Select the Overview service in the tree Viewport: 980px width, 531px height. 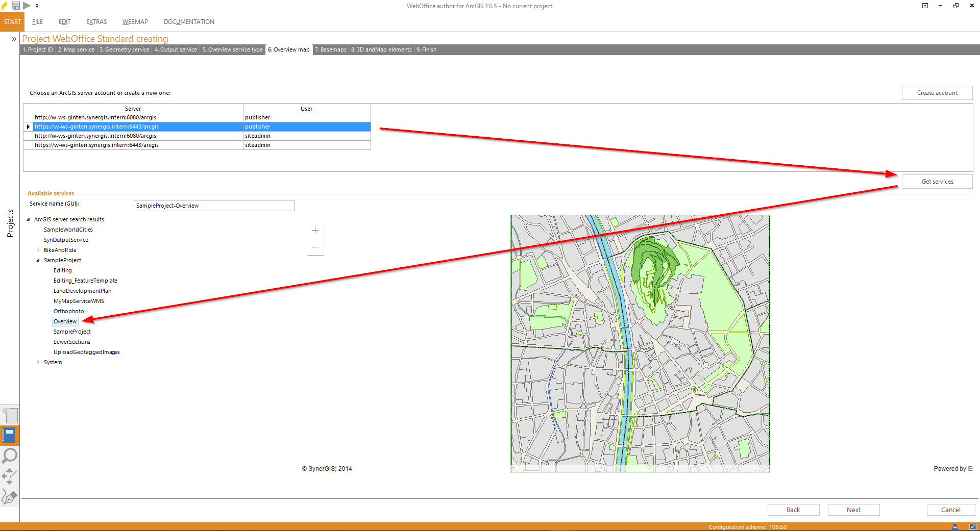tap(65, 321)
